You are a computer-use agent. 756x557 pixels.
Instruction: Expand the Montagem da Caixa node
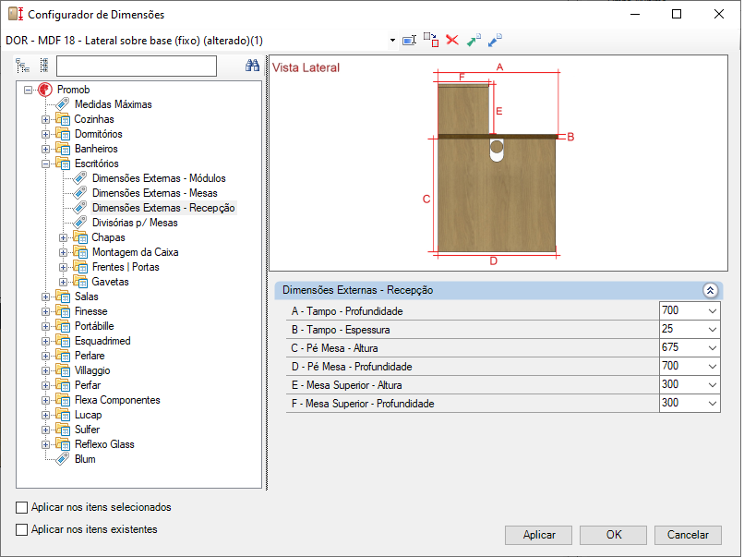click(x=63, y=252)
